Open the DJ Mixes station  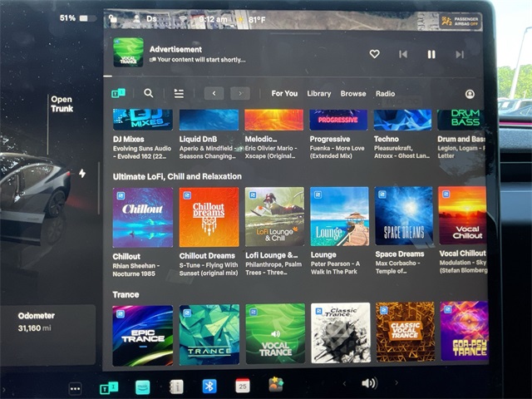point(142,120)
